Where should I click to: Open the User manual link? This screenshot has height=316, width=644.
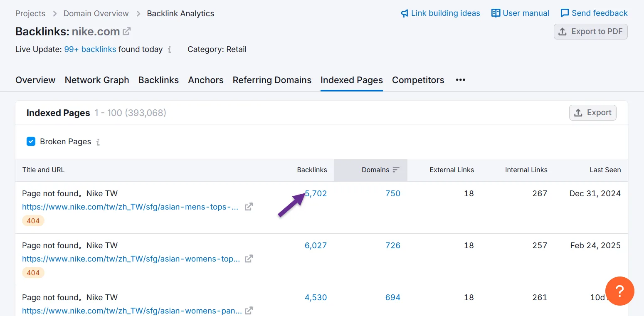click(520, 13)
